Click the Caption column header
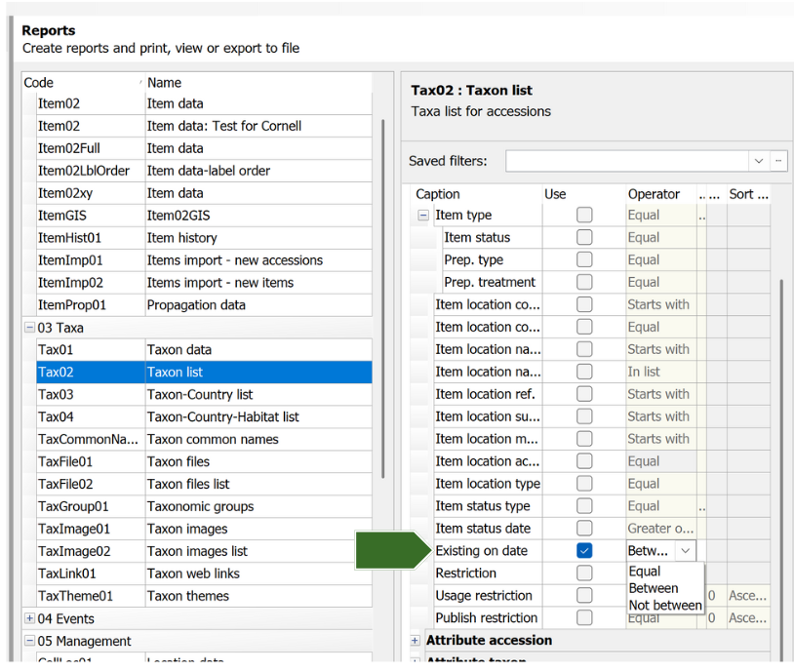 [476, 194]
